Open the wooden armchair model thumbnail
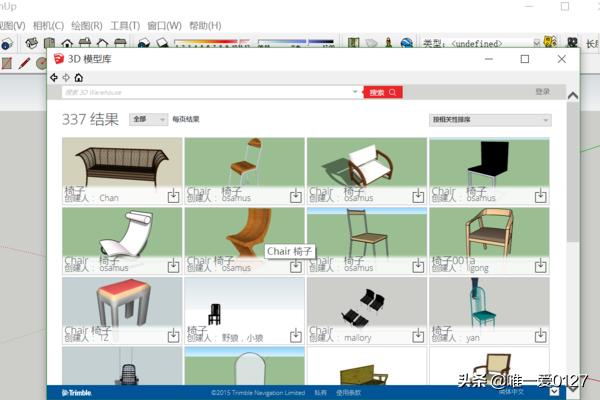The height and width of the screenshot is (400, 600). 490,230
